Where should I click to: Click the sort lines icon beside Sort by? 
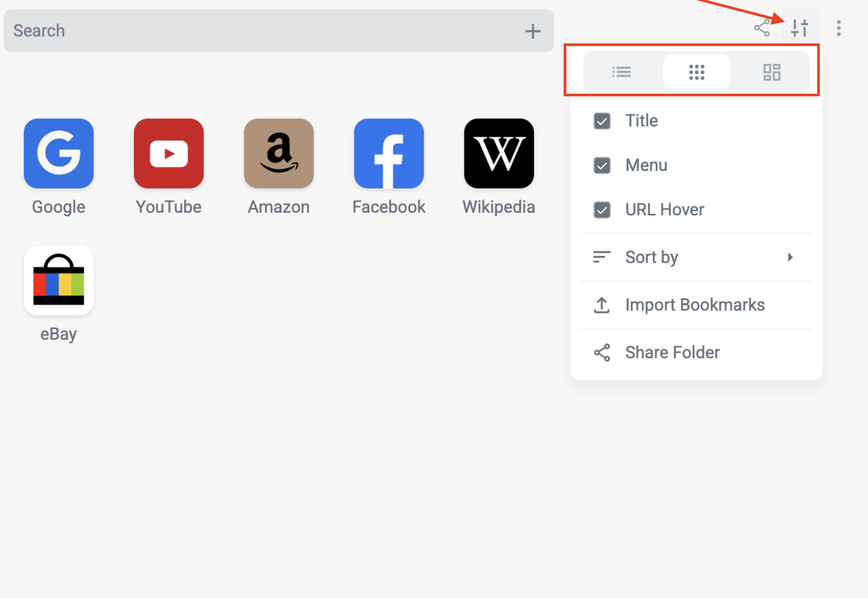pyautogui.click(x=602, y=257)
